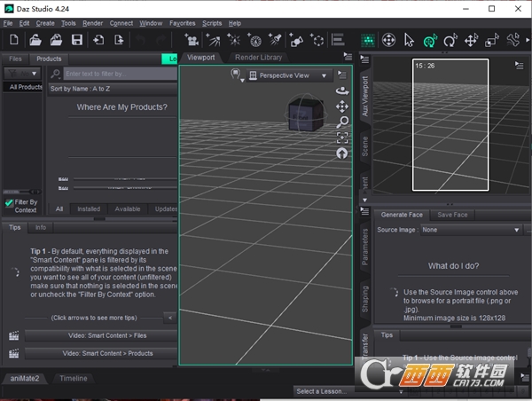Click the New scene file icon
532x401 pixels.
click(14, 40)
